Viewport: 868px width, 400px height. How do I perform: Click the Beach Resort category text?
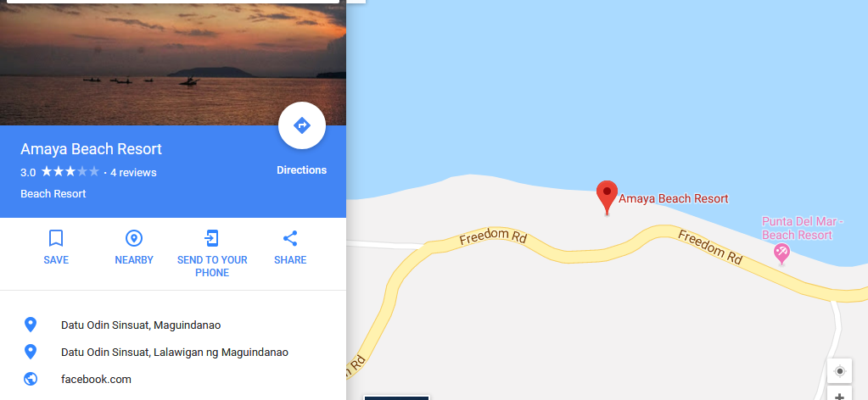53,194
